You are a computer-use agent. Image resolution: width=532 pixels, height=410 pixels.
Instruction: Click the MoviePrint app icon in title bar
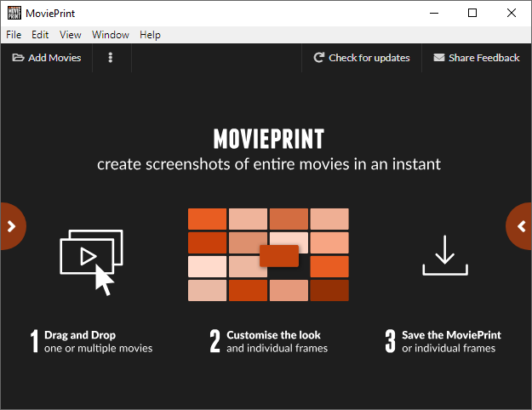point(14,13)
